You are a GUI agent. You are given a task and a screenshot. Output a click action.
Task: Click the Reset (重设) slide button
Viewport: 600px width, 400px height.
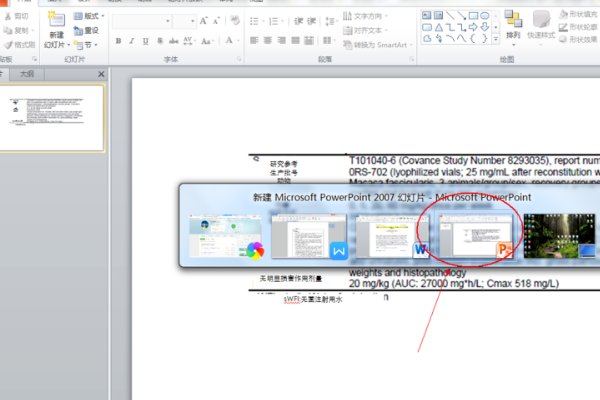coord(87,31)
